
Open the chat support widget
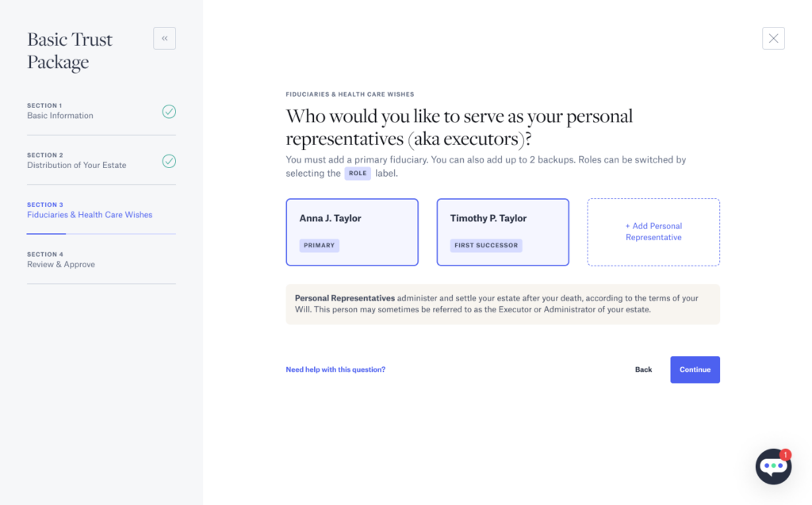click(x=773, y=467)
